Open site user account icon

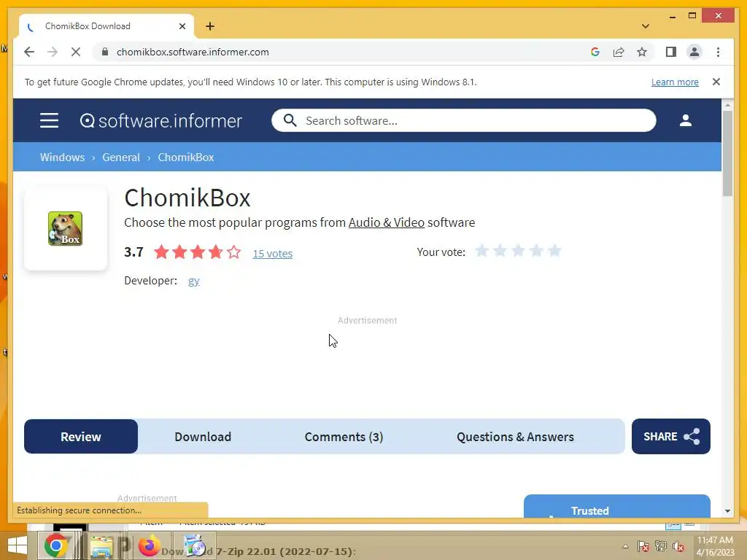coord(686,120)
